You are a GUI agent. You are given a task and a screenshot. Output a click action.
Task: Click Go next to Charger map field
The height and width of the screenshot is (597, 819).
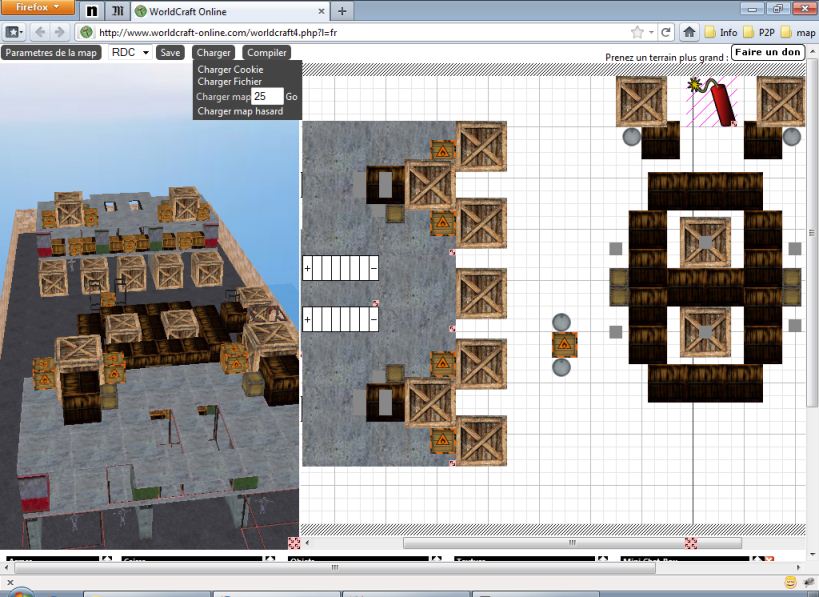click(291, 97)
